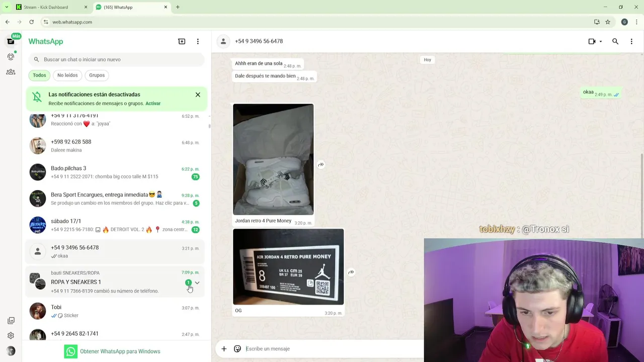Open chat +598 92 628 588
This screenshot has width=644, height=362.
pos(116,146)
